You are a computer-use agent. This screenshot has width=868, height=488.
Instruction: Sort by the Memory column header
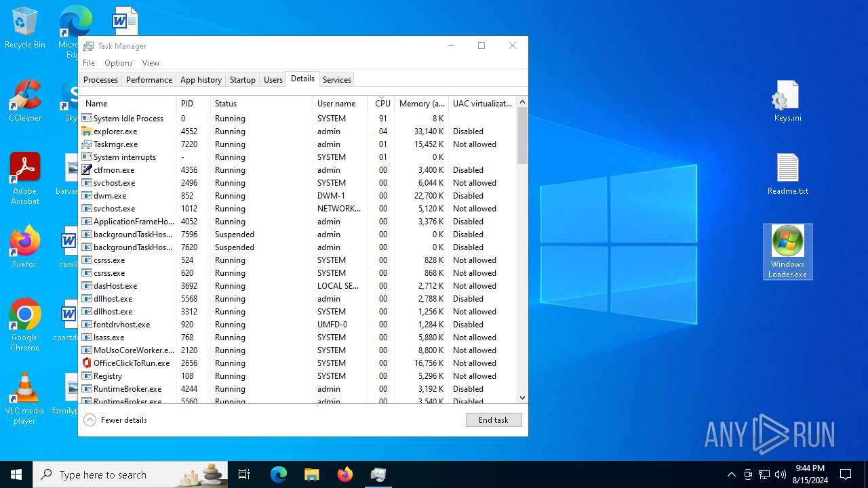pos(422,104)
